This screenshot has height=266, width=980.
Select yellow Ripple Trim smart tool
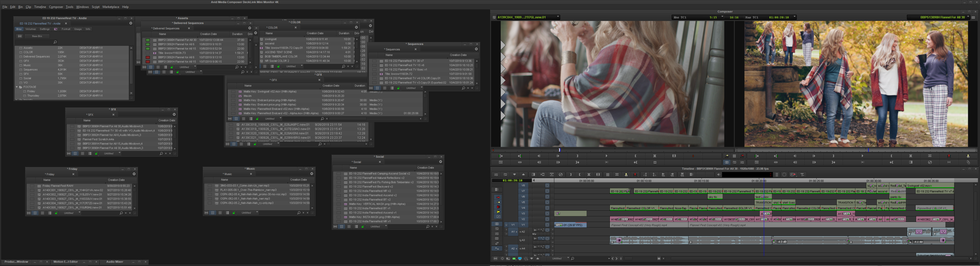pos(498,212)
